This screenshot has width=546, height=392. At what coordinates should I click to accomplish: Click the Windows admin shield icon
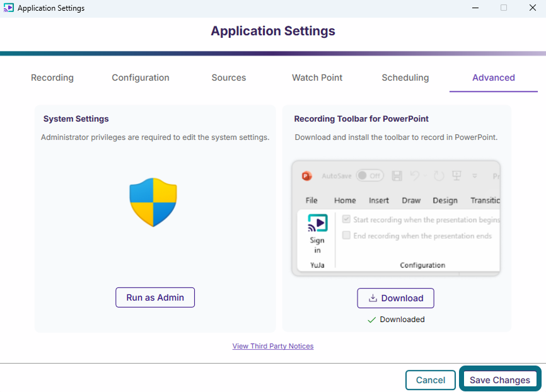click(153, 202)
